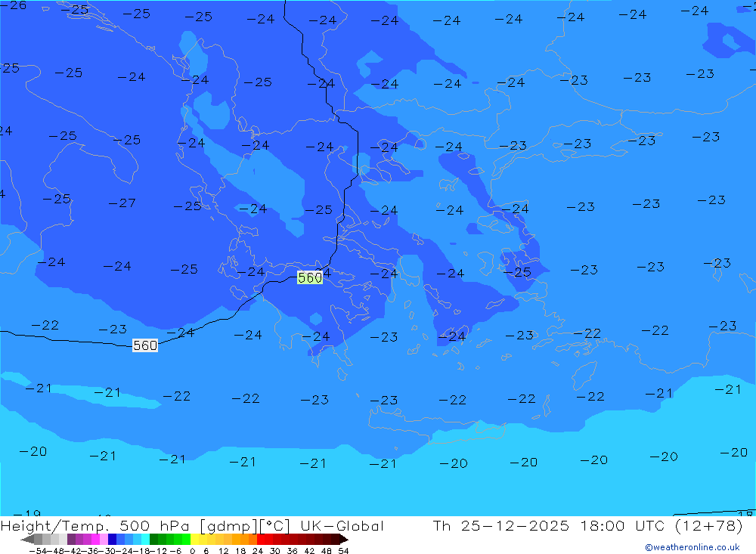Click the 'Height/Temp.' title text
Viewport: 756px width, 554px height.
[x=55, y=525]
